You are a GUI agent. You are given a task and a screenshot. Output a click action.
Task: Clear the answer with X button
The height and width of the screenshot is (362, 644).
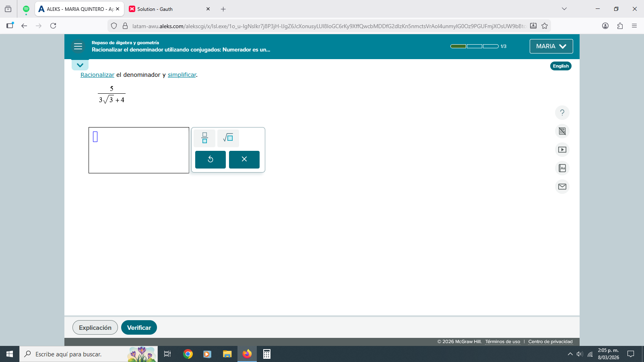coord(244,159)
